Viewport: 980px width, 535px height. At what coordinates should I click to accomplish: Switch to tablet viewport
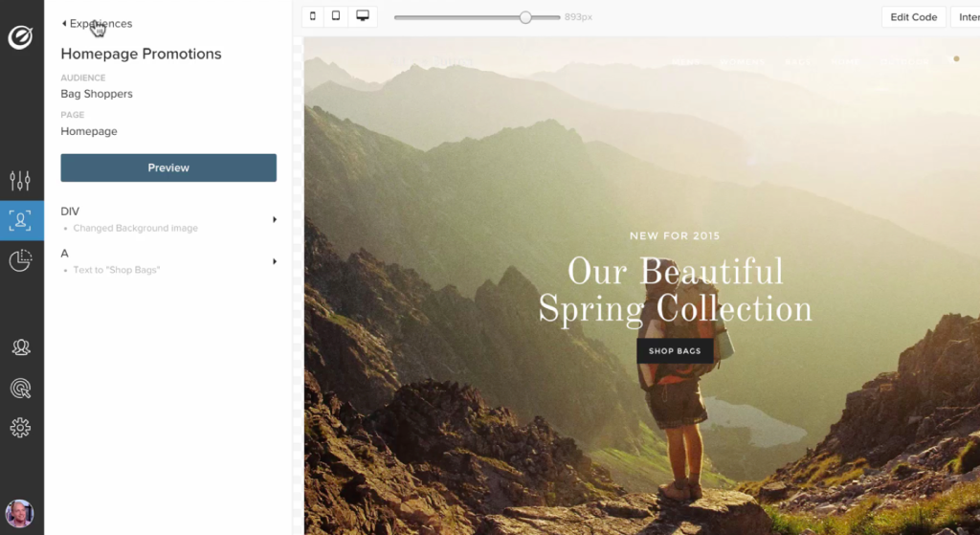point(336,16)
